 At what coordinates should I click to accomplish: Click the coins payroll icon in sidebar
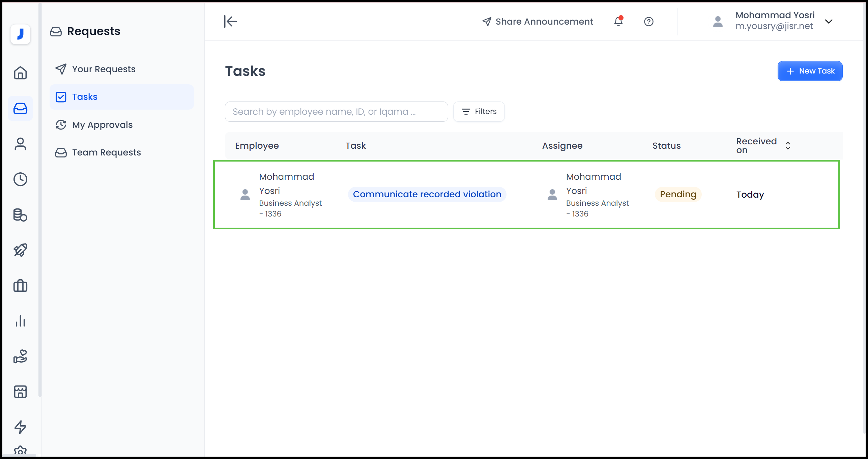pos(20,215)
